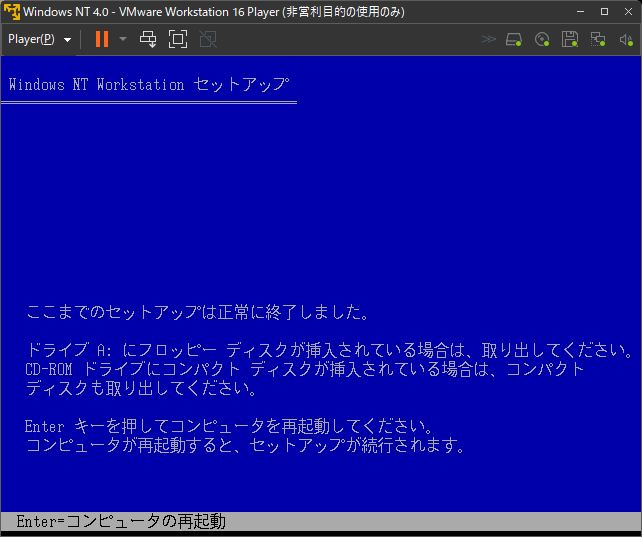Pause the virtual machine with the orange button
Viewport: 642px width, 537px height.
click(102, 39)
